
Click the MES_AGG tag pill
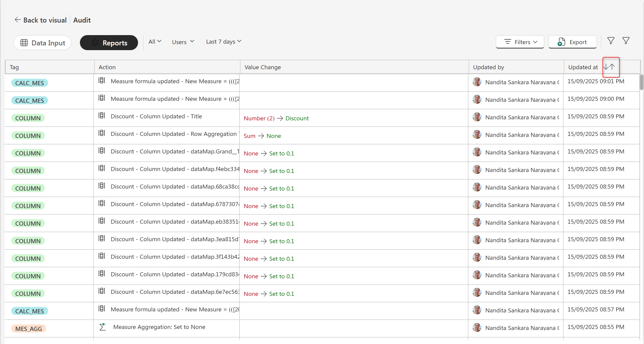click(29, 328)
